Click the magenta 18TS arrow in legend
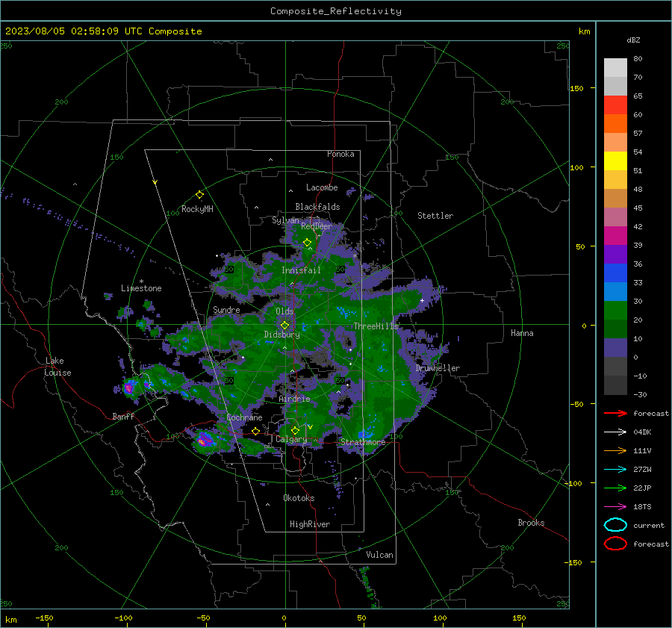 pyautogui.click(x=615, y=507)
